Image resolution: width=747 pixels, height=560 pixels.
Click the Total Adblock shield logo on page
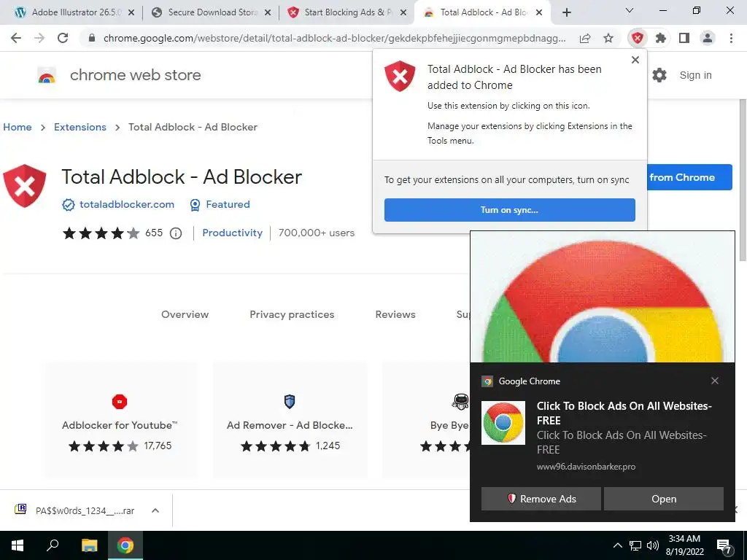tap(25, 186)
